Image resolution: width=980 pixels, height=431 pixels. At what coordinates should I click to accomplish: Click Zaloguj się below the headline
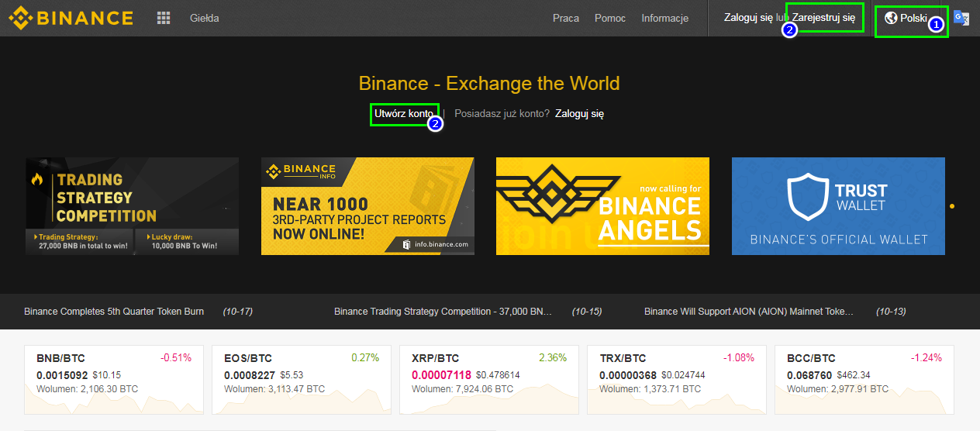pyautogui.click(x=579, y=114)
